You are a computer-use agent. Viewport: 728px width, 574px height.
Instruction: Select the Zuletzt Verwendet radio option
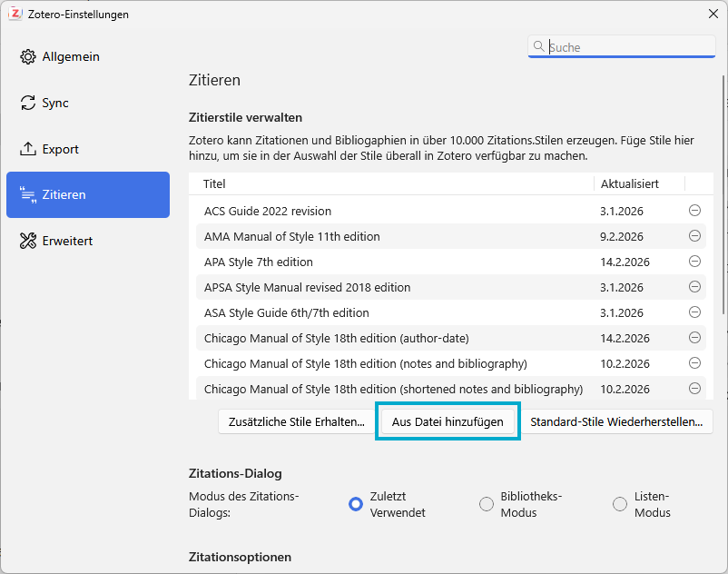point(356,504)
